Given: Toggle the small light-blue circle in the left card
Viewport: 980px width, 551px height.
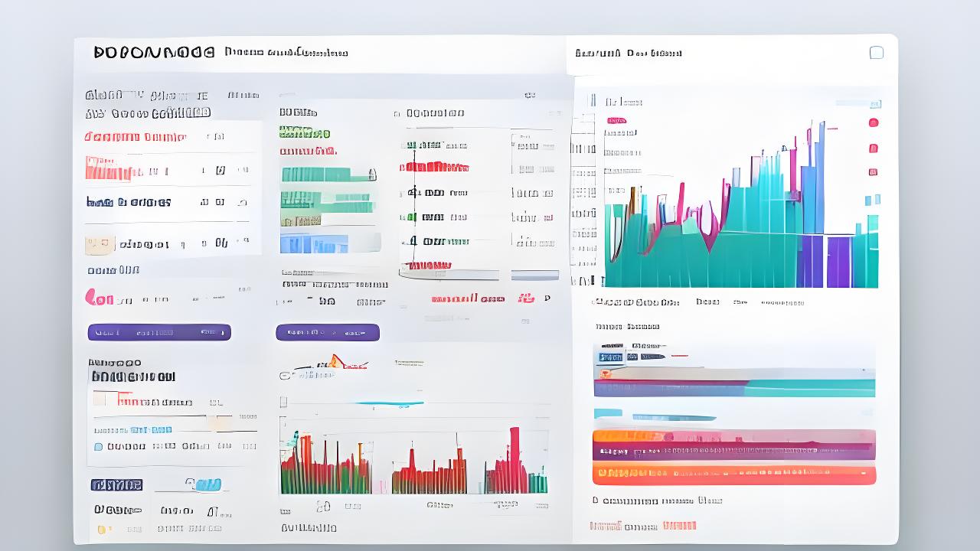Looking at the screenshot, I should point(98,446).
